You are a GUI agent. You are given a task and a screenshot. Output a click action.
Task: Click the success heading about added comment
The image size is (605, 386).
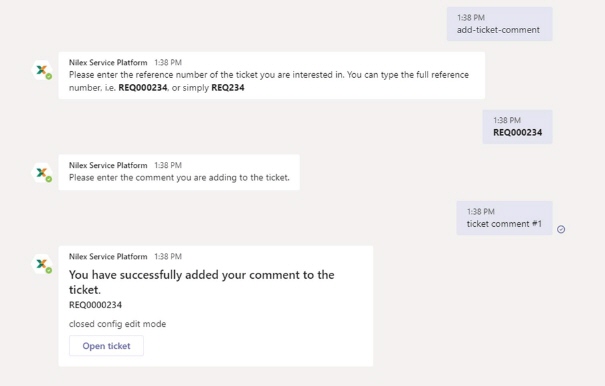[201, 282]
